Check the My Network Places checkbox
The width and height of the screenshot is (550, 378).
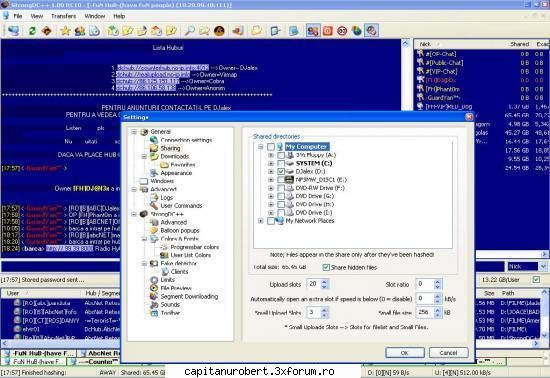(271, 221)
